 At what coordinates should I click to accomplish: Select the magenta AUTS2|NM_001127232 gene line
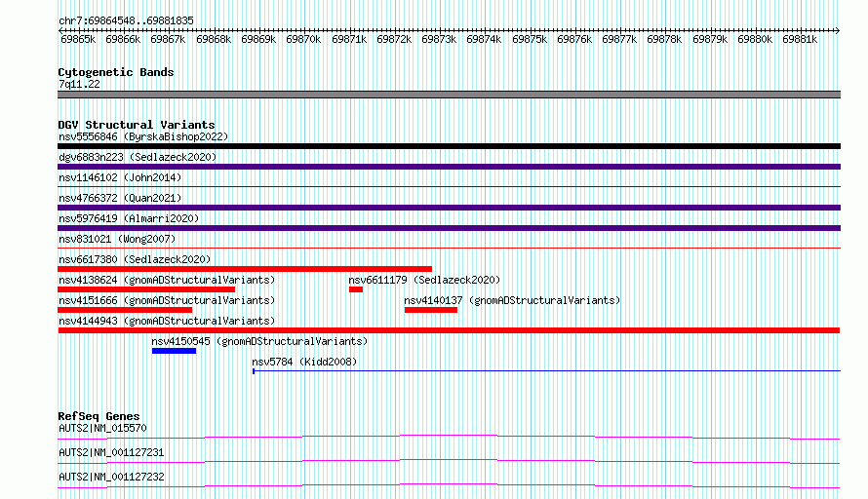(x=449, y=485)
